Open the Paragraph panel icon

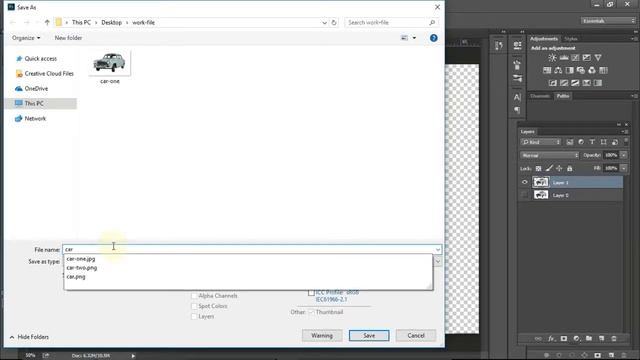point(517,110)
